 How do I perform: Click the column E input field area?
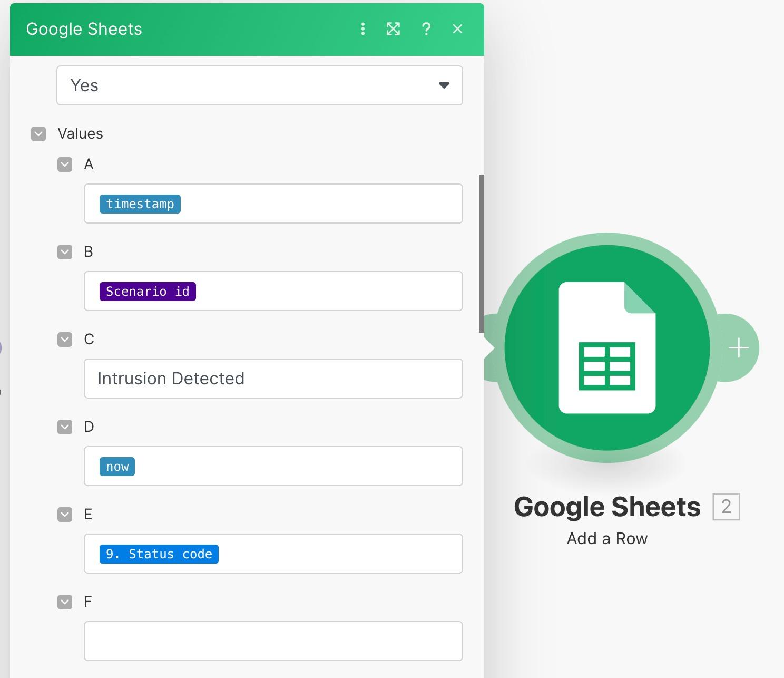tap(273, 554)
